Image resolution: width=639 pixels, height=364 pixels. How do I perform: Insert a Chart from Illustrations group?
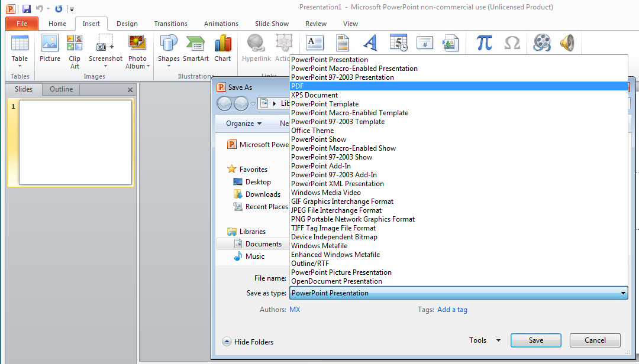tap(222, 48)
